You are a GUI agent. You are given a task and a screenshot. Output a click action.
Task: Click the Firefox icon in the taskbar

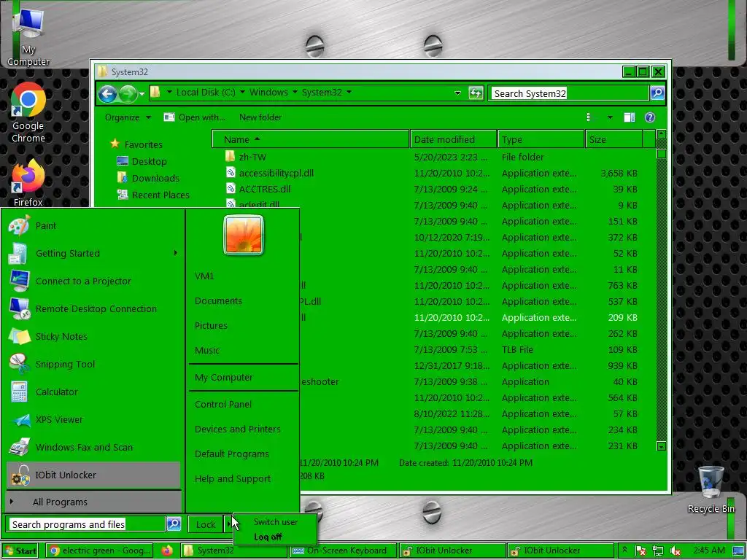click(167, 551)
